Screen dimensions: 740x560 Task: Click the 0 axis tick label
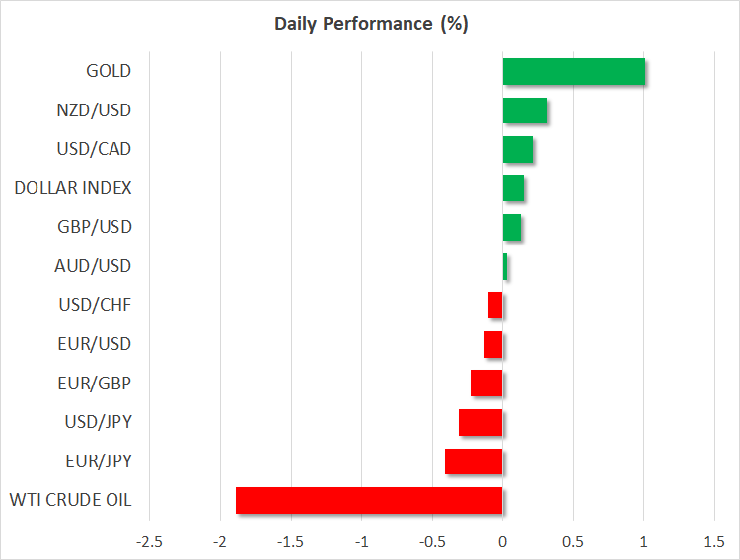point(503,542)
